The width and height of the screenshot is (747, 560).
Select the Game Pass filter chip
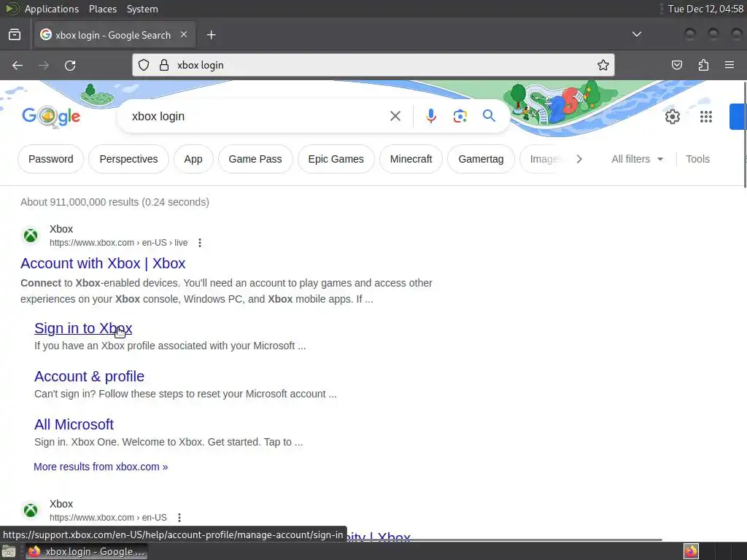pyautogui.click(x=255, y=159)
